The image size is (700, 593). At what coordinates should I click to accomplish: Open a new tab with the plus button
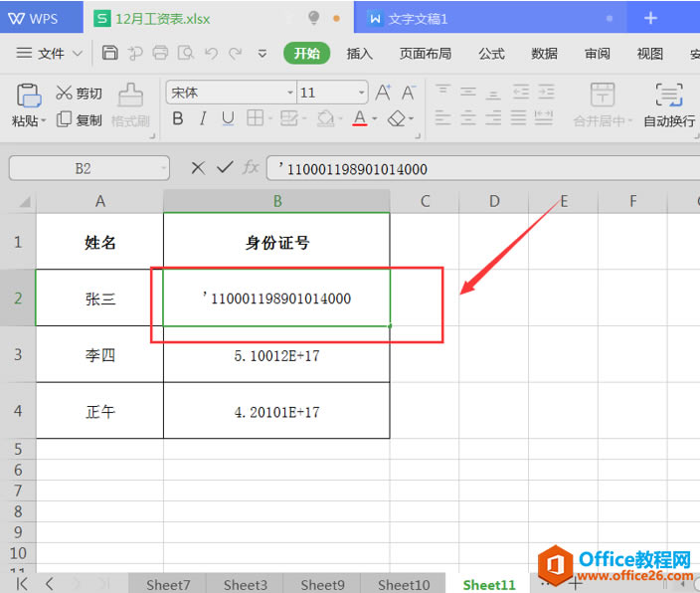click(x=650, y=18)
